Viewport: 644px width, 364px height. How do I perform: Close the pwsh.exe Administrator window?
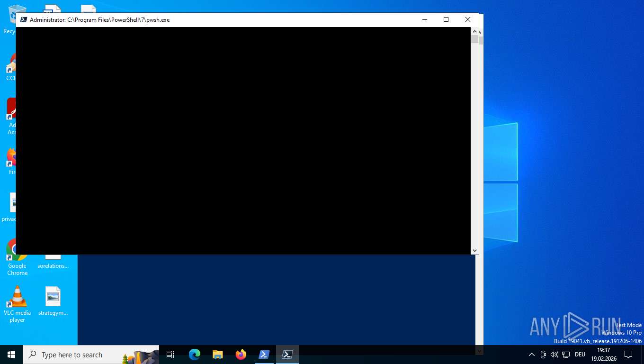coord(467,19)
